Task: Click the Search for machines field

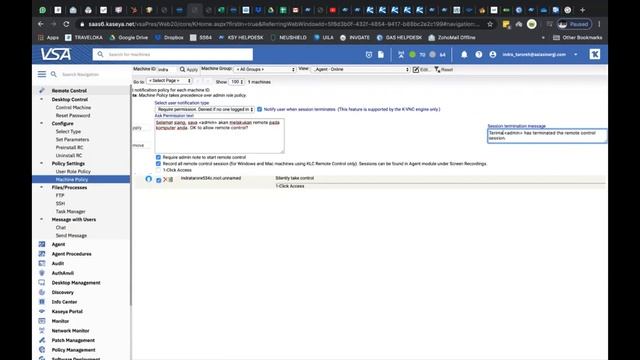Action: (173, 54)
